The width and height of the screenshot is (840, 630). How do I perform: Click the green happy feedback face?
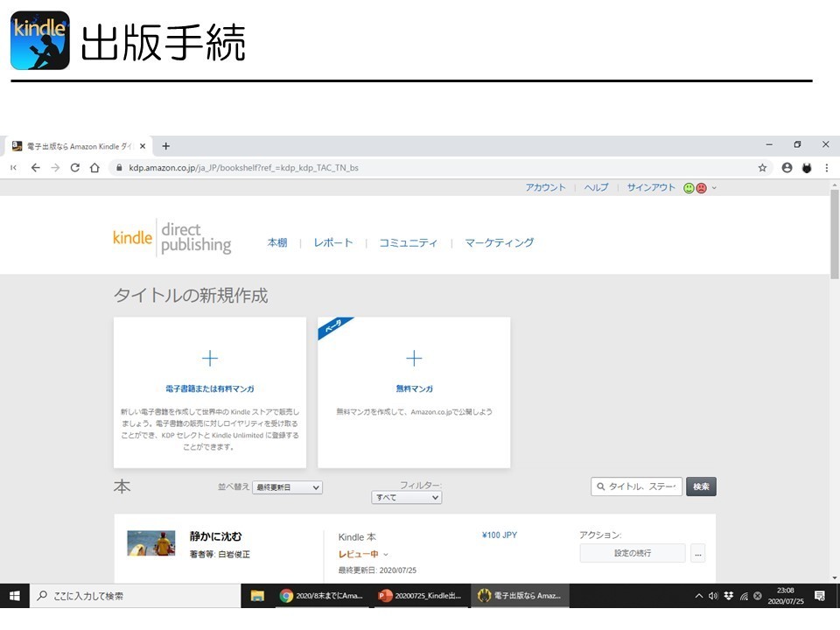[689, 188]
